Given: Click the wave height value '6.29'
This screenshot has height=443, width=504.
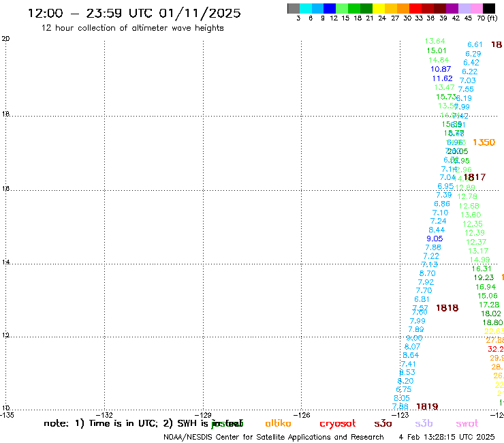Looking at the screenshot, I should pyautogui.click(x=473, y=54).
